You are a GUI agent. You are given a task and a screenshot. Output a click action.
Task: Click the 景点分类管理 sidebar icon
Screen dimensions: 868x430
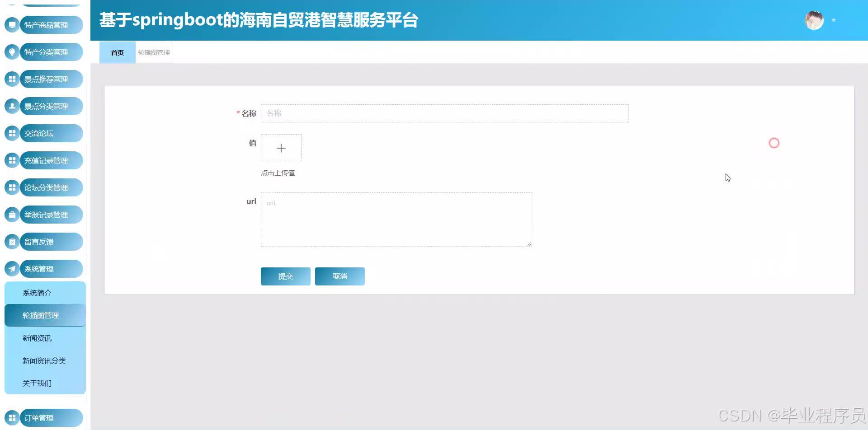12,106
